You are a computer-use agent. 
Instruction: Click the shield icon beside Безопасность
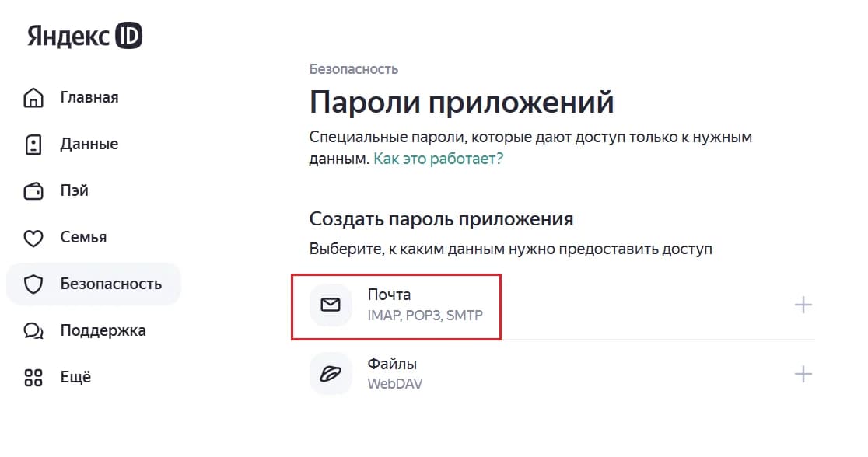click(x=33, y=284)
